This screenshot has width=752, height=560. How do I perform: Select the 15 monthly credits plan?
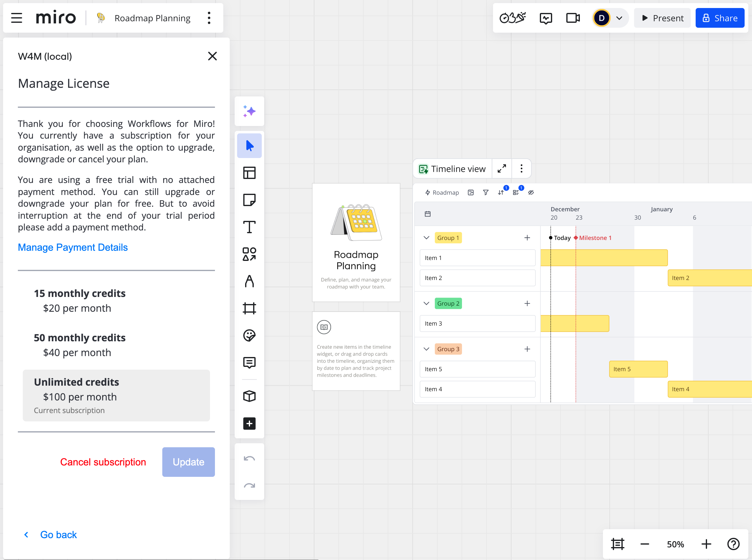pyautogui.click(x=80, y=300)
